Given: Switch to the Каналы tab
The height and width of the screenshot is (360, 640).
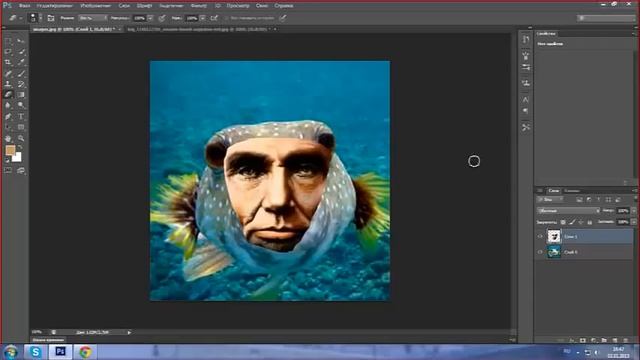Looking at the screenshot, I should (572, 191).
